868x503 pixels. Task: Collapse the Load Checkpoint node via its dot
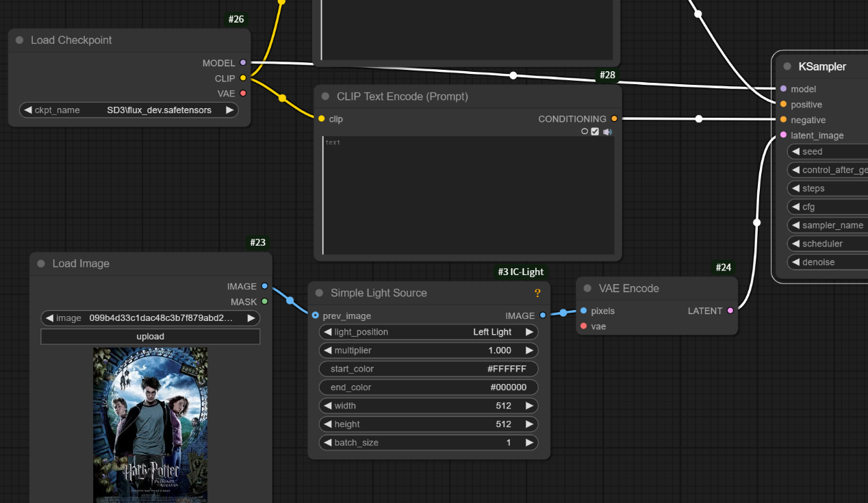19,40
